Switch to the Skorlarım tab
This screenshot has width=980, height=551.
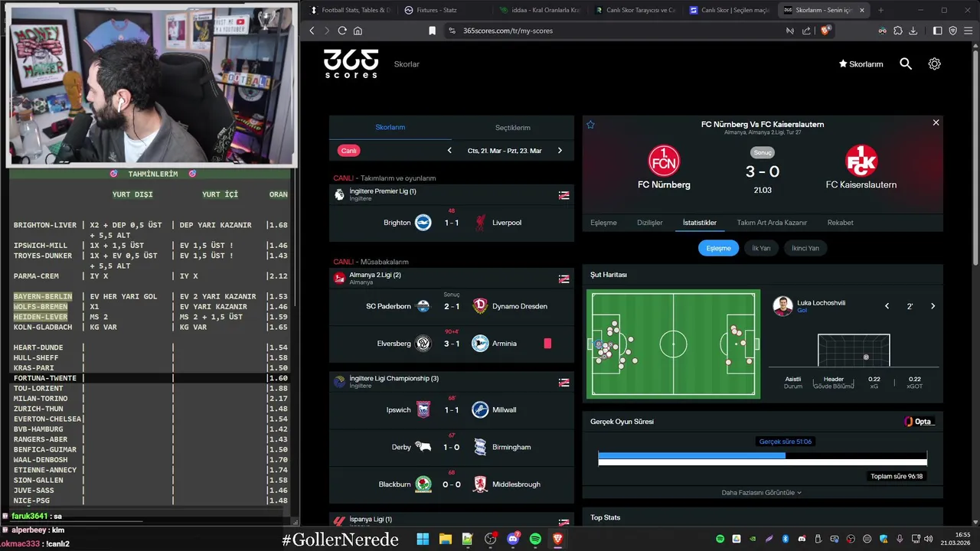[x=390, y=127]
